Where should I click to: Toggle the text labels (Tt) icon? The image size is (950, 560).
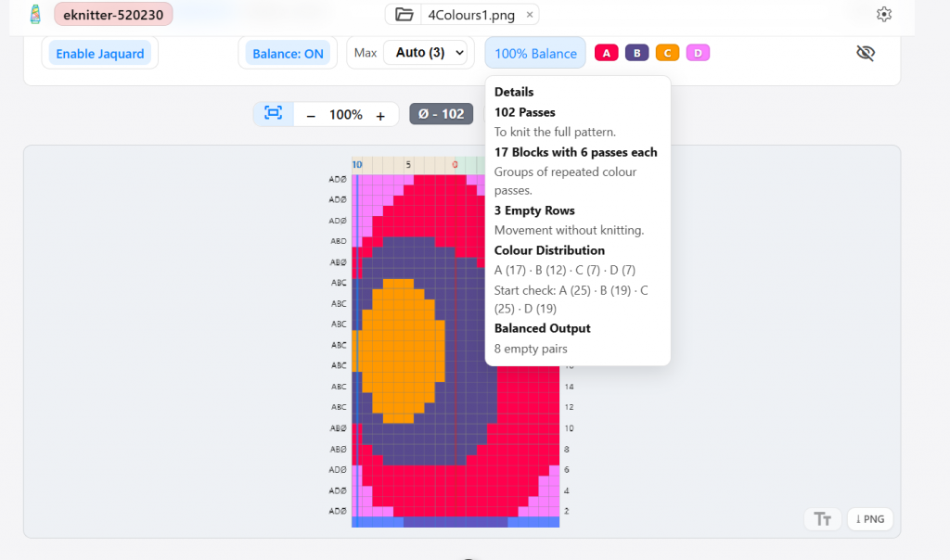coord(822,519)
